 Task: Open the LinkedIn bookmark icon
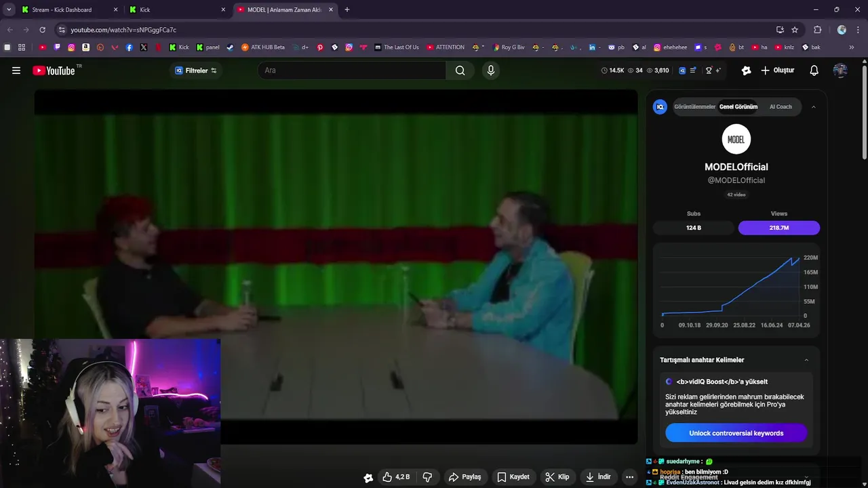pyautogui.click(x=593, y=47)
